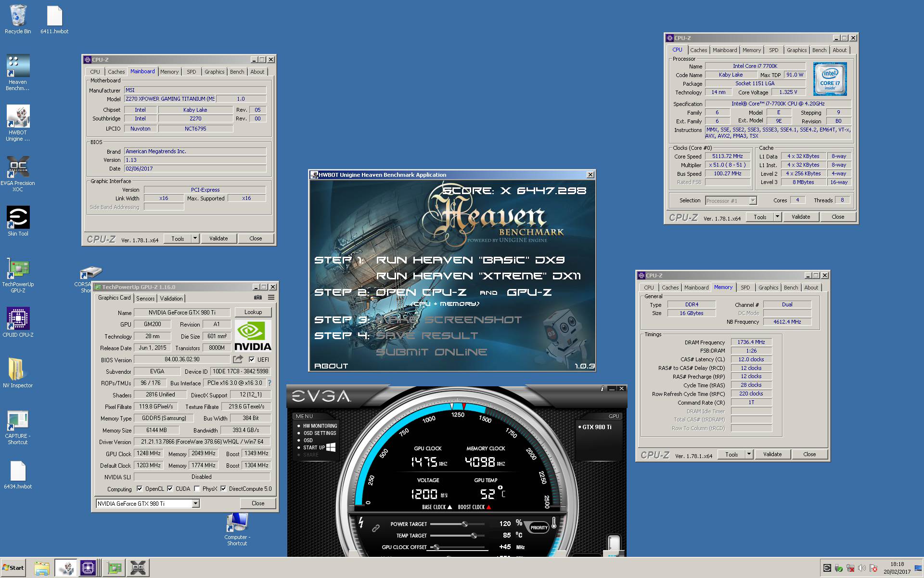Click the PRIORITY button in EVGA Precision
This screenshot has width=924, height=578.
coord(539,527)
